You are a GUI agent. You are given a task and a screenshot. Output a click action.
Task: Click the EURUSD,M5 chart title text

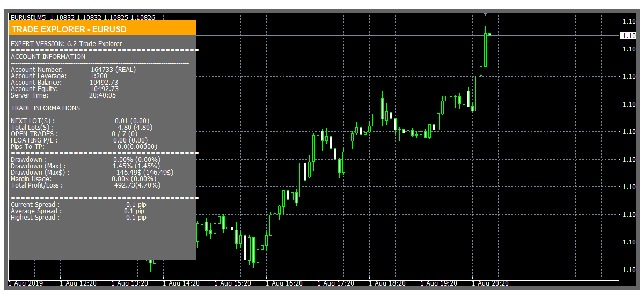[x=28, y=18]
